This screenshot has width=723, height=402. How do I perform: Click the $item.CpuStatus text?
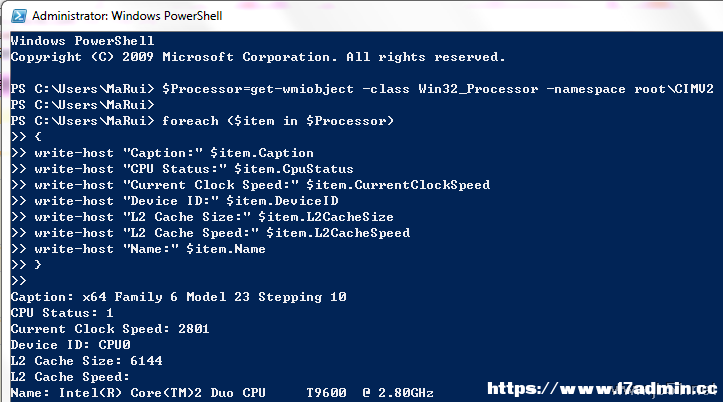(x=294, y=169)
